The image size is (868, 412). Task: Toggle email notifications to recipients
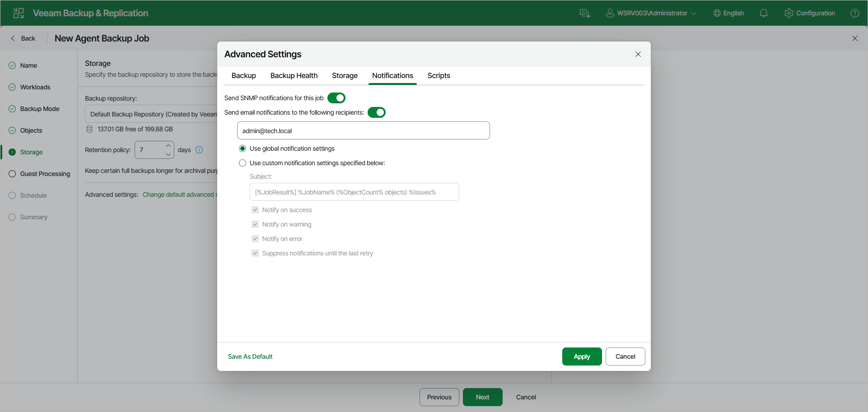point(377,112)
